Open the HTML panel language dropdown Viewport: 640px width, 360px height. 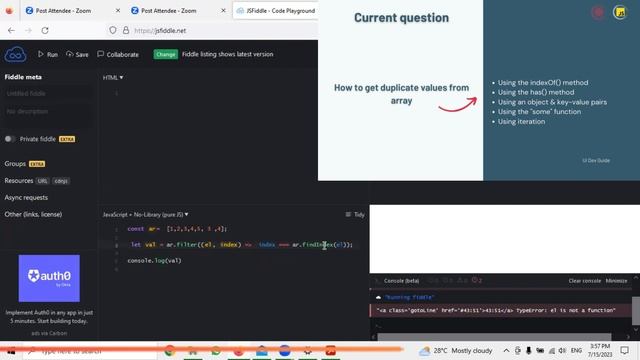tap(113, 78)
